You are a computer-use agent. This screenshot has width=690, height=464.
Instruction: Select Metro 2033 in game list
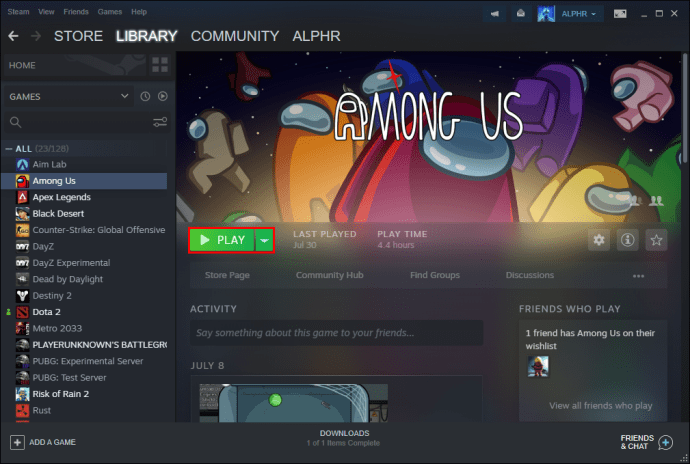click(x=84, y=328)
